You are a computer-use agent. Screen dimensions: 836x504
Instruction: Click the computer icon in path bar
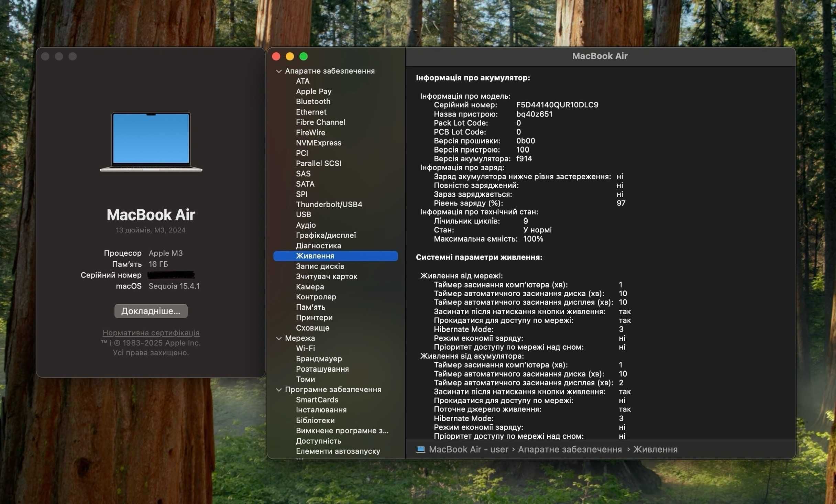(x=420, y=449)
